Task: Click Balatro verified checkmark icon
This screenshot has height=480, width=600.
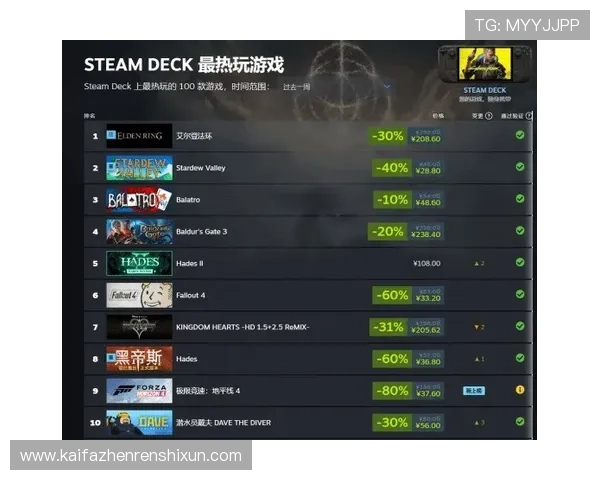Action: (520, 199)
